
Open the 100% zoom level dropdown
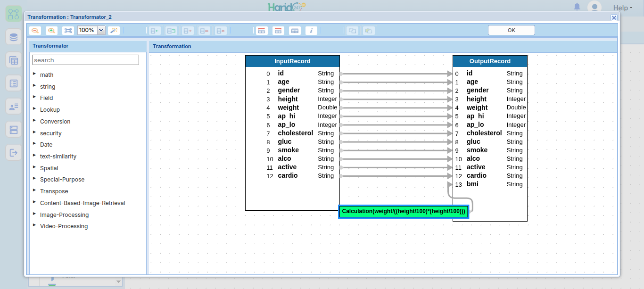click(x=101, y=30)
